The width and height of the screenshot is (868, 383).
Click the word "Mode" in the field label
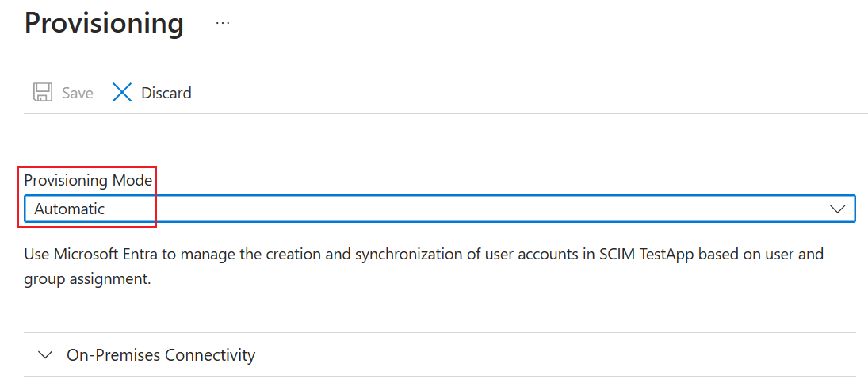133,180
